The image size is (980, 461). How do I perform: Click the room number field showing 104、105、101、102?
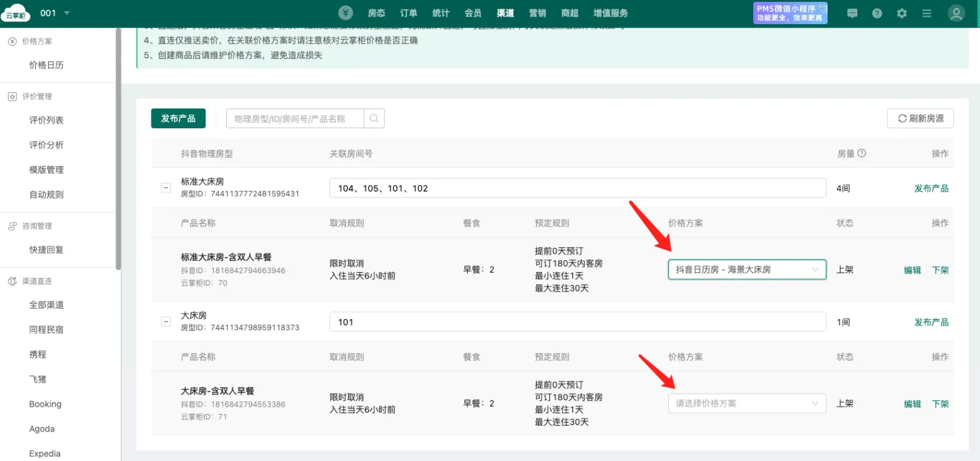(x=578, y=188)
